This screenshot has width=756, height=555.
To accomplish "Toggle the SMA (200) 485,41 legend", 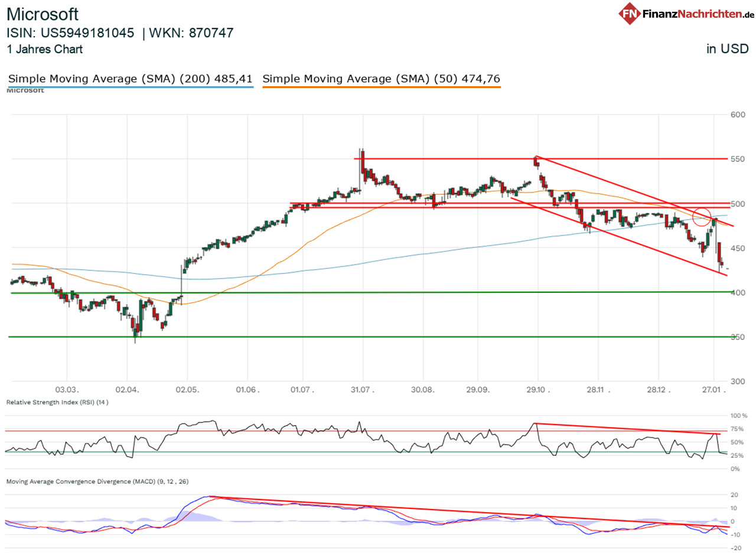I will pyautogui.click(x=131, y=79).
